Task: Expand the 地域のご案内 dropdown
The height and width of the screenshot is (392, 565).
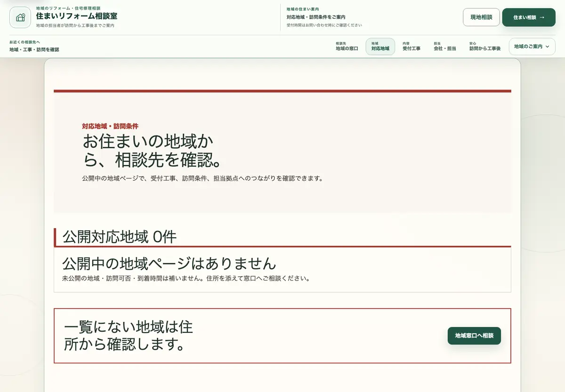Action: (532, 47)
